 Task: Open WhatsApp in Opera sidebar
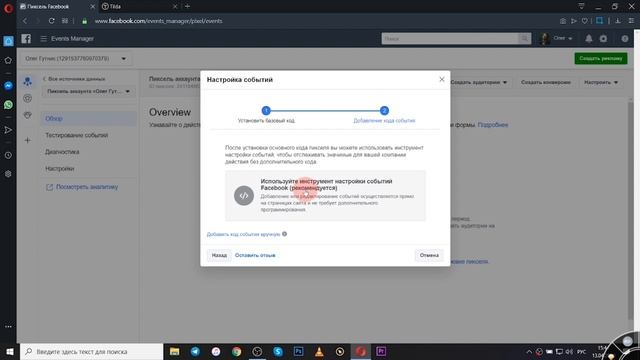(8, 105)
